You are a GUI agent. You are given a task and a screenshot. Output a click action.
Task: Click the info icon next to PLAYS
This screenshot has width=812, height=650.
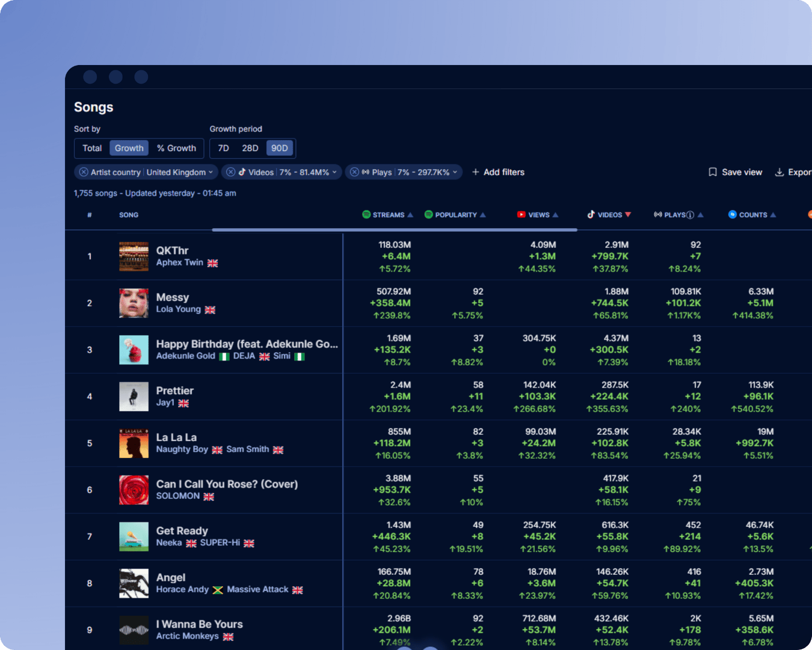(x=691, y=215)
